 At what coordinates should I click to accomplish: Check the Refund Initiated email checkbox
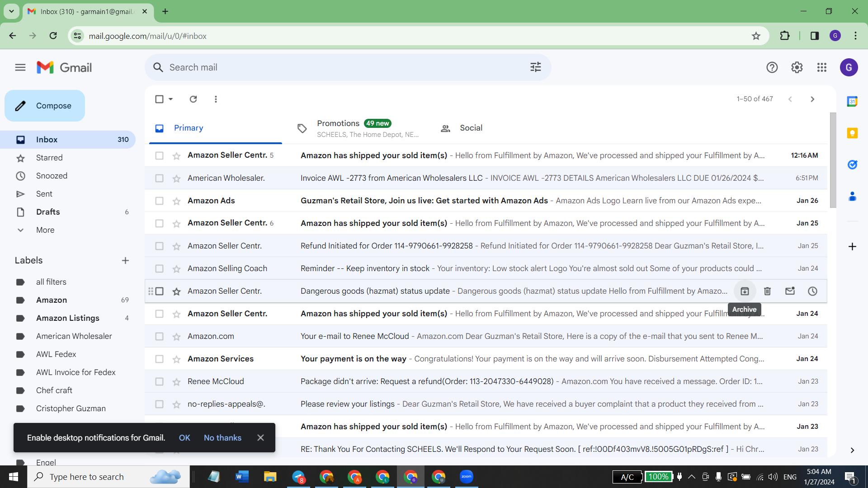click(159, 246)
